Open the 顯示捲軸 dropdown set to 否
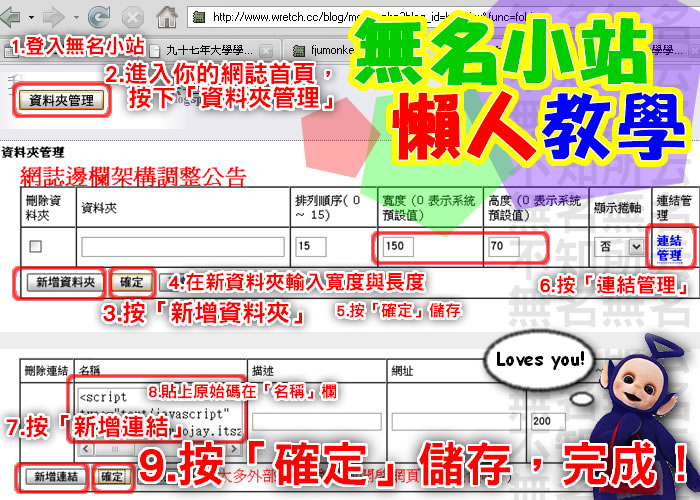Image resolution: width=700 pixels, height=500 pixels. 618,246
